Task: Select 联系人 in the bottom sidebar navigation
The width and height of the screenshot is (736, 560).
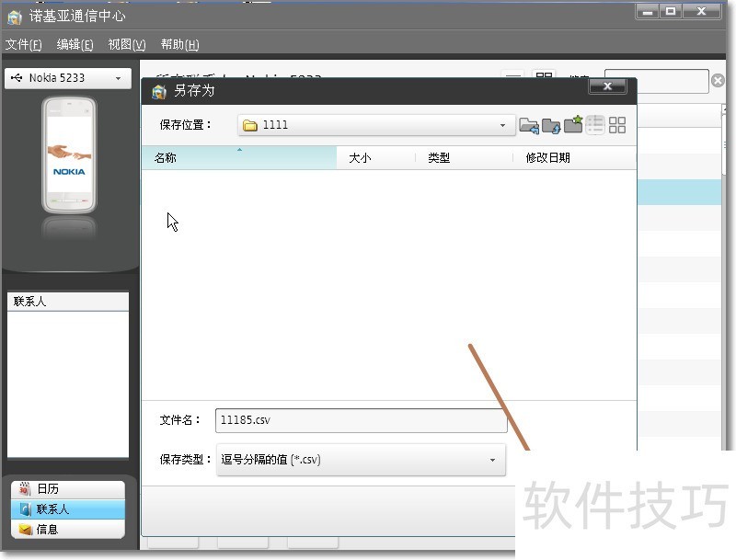Action: (68, 509)
